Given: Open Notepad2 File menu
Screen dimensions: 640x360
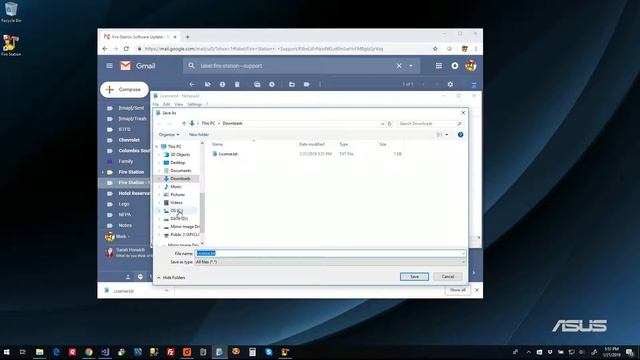Looking at the screenshot, I should point(156,104).
